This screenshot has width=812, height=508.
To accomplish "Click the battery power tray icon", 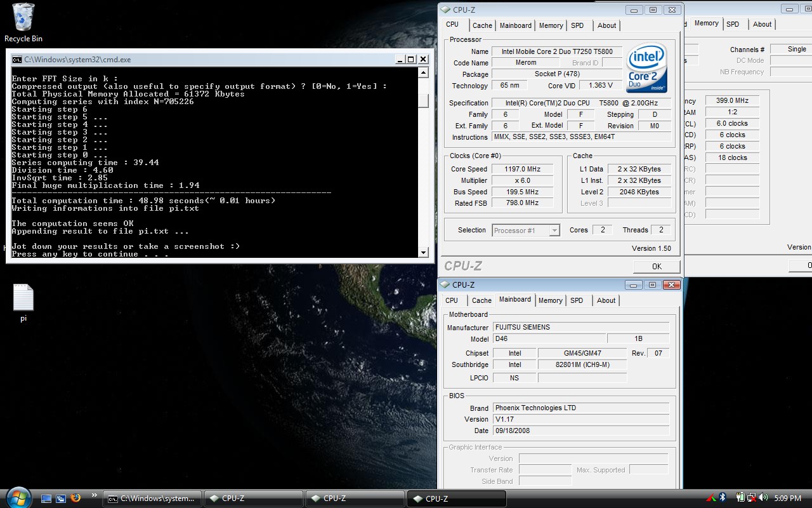I will 740,498.
